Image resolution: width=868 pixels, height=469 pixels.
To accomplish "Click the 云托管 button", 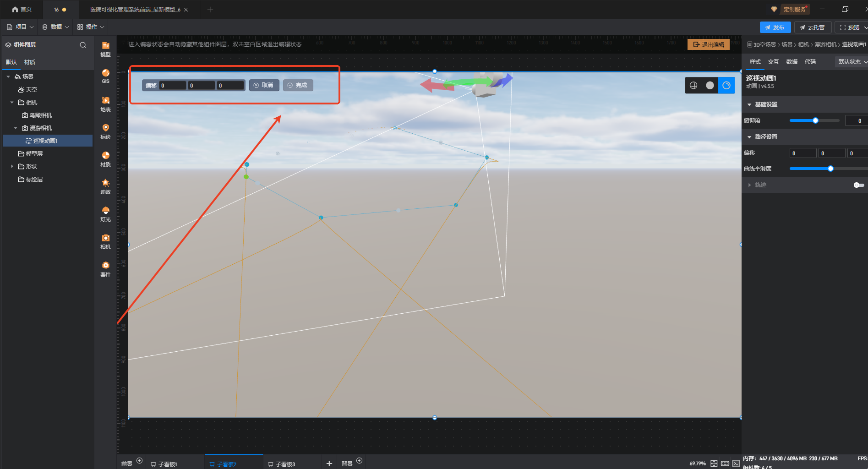I will 812,27.
